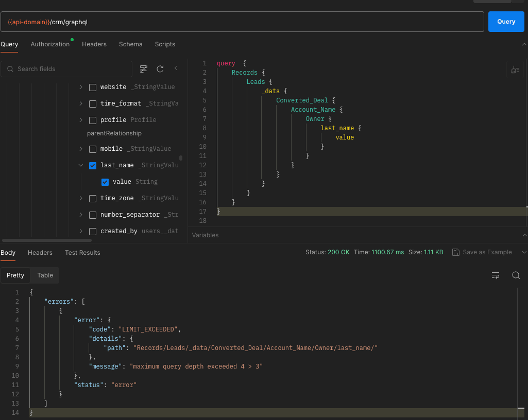
Task: Click the URL field with {{api-domain}}/crm/graphql
Action: pyautogui.click(x=242, y=22)
